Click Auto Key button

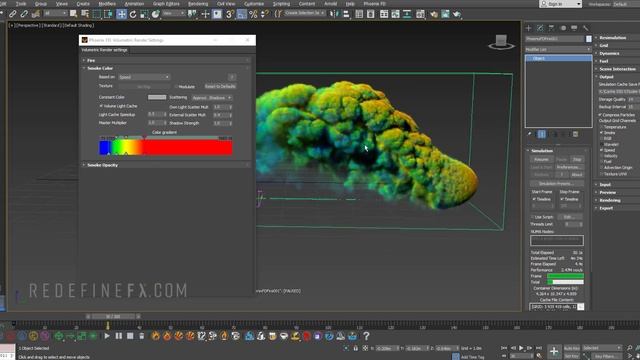click(571, 348)
